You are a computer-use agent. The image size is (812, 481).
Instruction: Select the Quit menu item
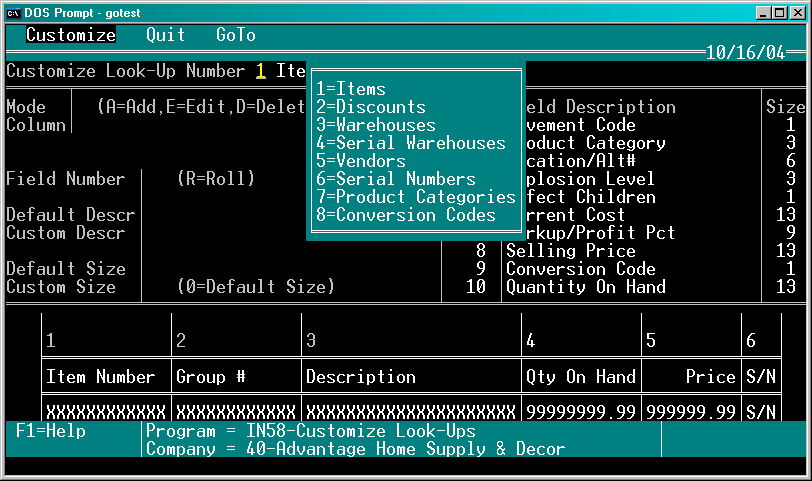click(x=165, y=35)
